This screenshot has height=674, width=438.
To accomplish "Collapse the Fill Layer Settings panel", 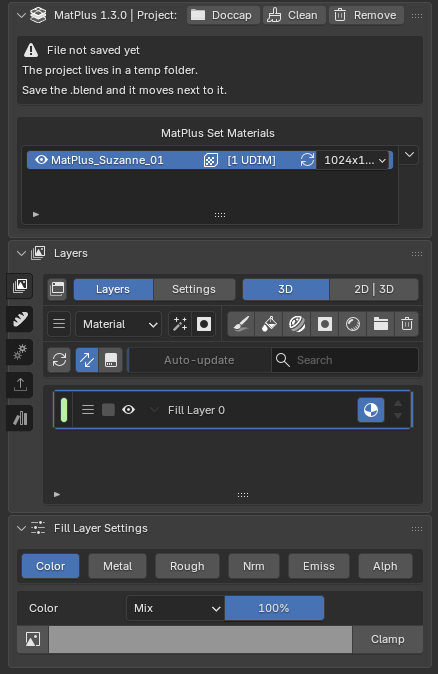I will point(21,528).
